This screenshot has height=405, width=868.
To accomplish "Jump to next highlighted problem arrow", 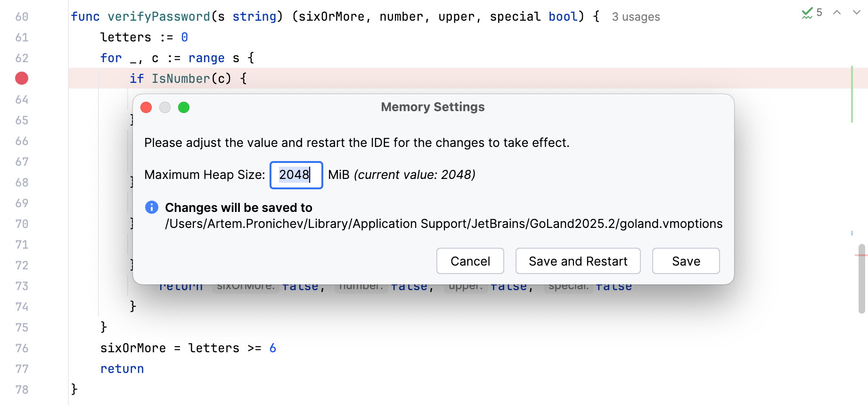I will coord(856,13).
